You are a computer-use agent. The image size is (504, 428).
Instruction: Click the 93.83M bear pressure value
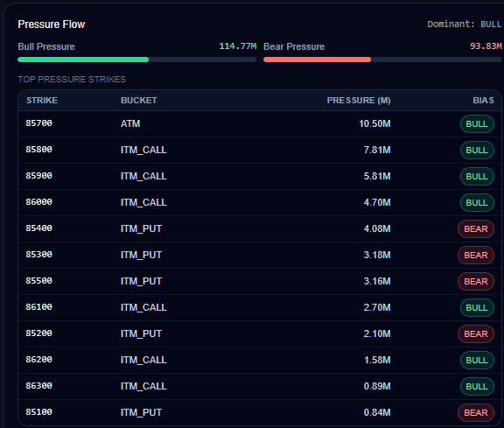click(486, 46)
